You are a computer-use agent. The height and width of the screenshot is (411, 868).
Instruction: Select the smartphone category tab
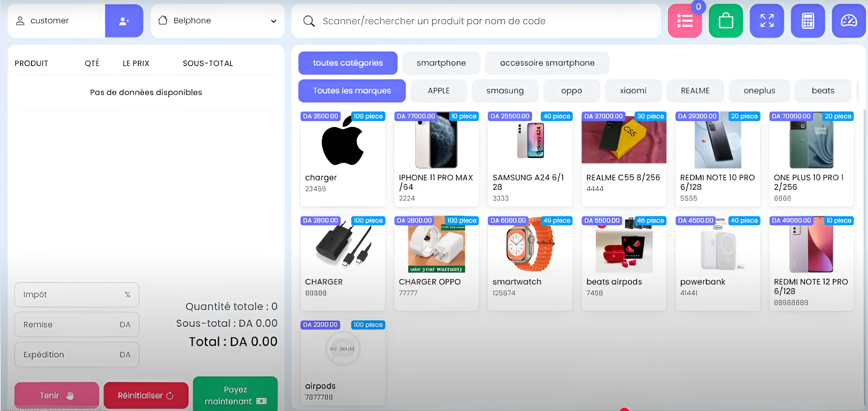tap(441, 63)
